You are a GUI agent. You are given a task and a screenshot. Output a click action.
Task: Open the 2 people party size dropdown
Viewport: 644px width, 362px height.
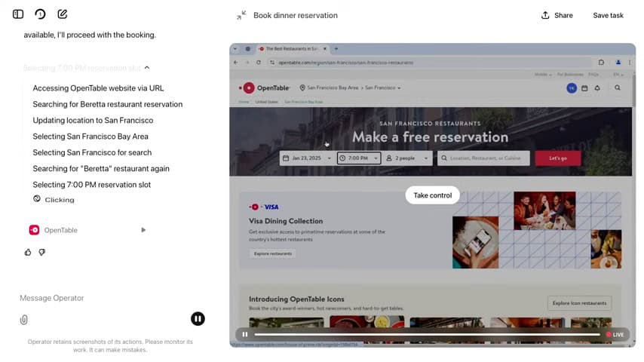click(x=407, y=158)
